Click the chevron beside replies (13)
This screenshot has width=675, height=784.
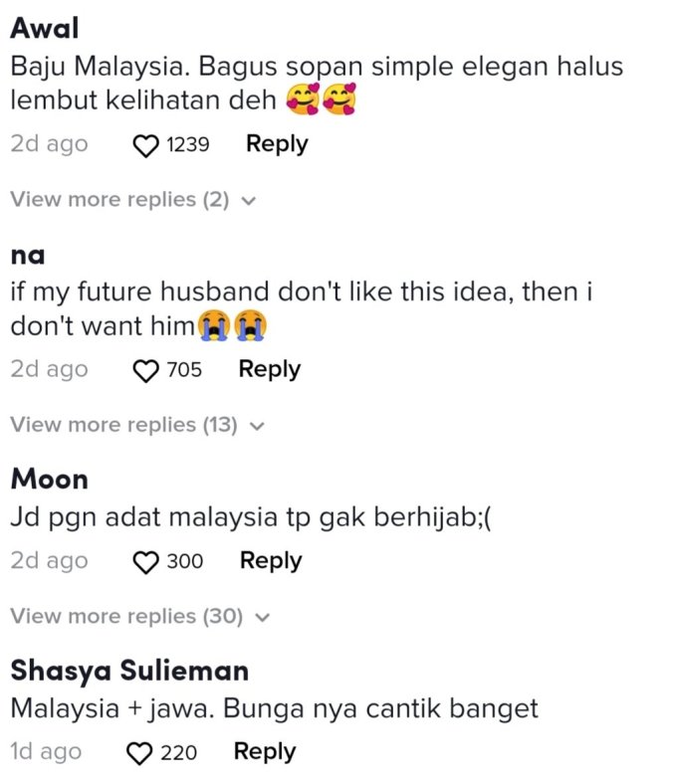[257, 426]
